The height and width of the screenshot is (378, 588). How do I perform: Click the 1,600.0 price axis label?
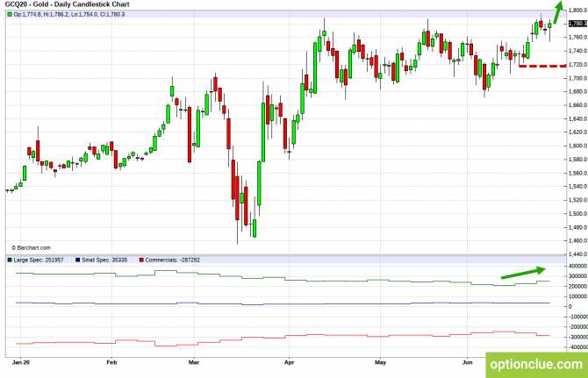coord(577,146)
